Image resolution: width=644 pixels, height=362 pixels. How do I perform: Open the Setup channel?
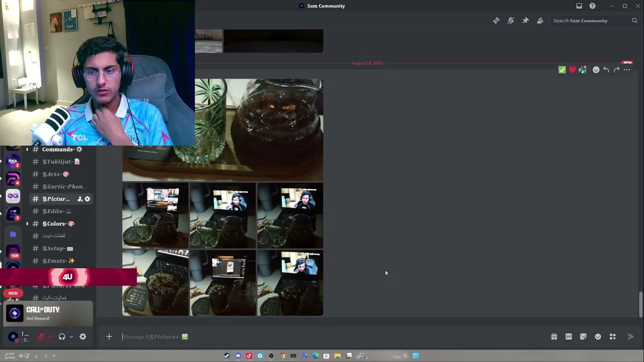(61, 248)
